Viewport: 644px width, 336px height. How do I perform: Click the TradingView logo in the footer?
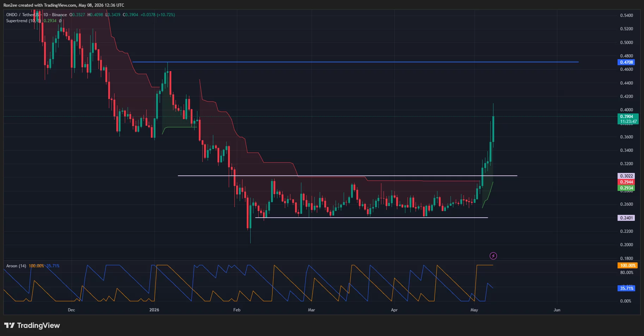pos(32,325)
